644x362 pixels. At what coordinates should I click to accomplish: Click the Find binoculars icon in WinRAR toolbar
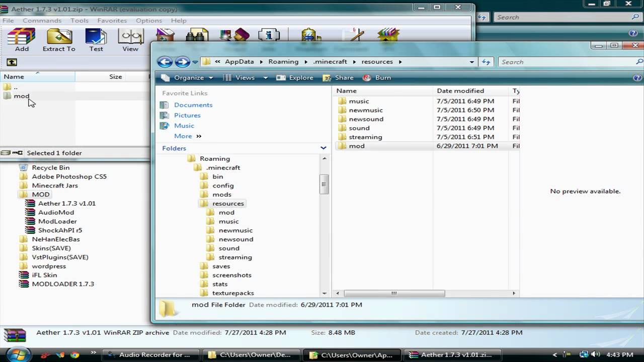[x=197, y=34]
